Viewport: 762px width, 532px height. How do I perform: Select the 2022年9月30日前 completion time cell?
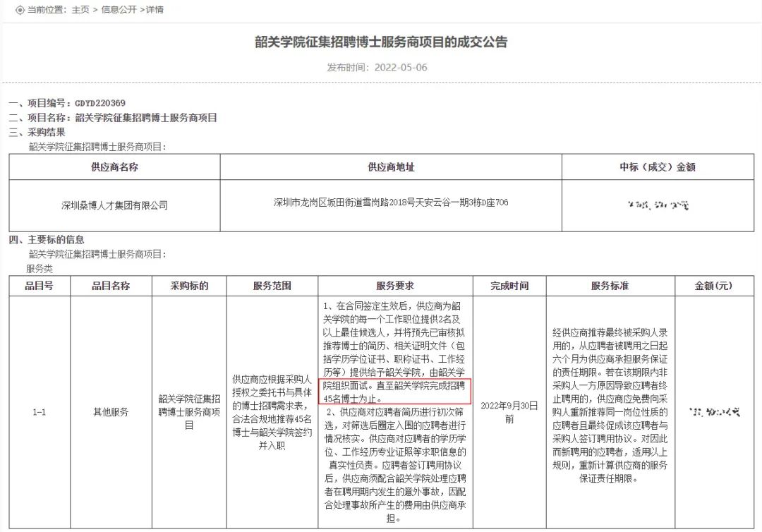[509, 412]
